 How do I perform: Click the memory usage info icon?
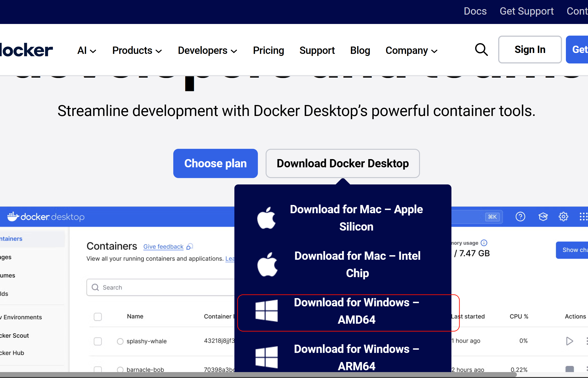(484, 243)
